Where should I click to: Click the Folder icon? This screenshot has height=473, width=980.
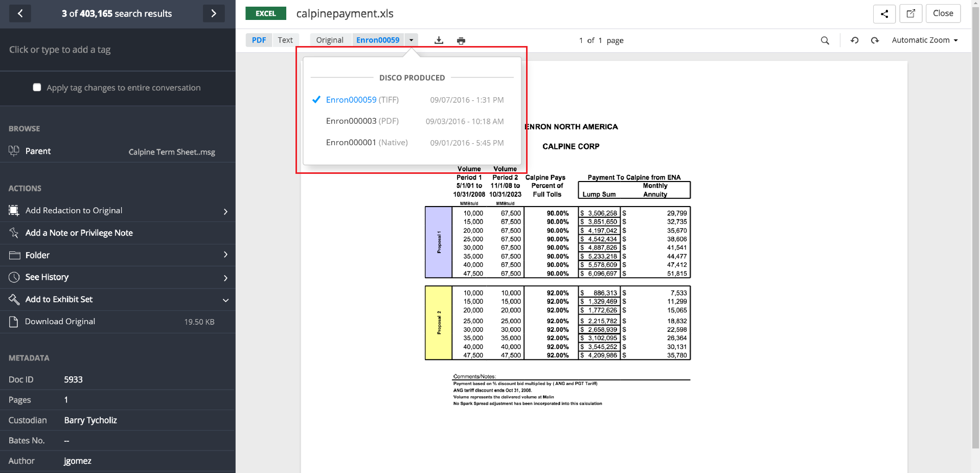(14, 255)
